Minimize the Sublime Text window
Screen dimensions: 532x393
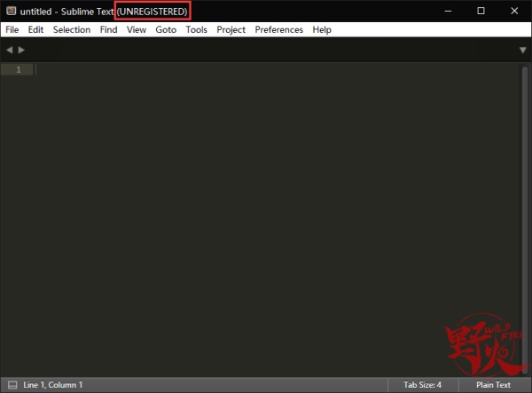pyautogui.click(x=448, y=12)
